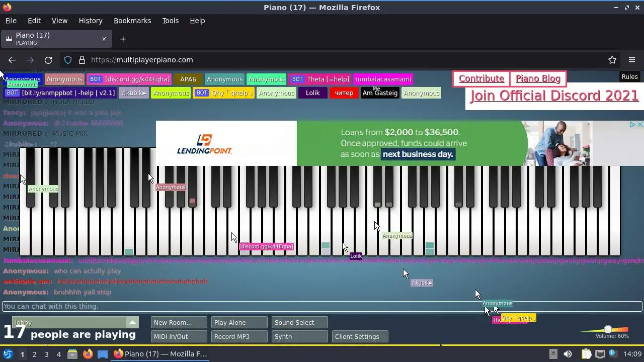This screenshot has width=644, height=362.
Task: Click the LendingPoint loan advertisement banner
Action: pos(400,143)
